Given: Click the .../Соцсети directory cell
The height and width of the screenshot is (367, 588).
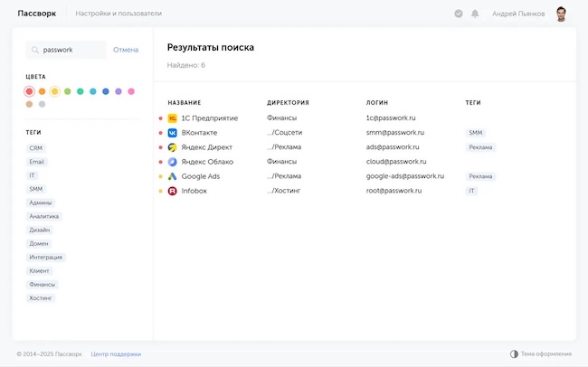Looking at the screenshot, I should point(284,132).
